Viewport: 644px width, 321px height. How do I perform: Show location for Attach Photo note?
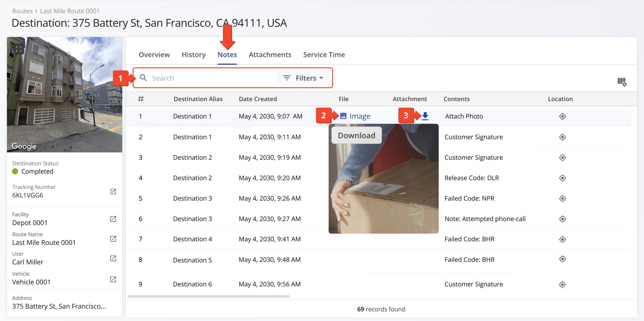pyautogui.click(x=562, y=116)
